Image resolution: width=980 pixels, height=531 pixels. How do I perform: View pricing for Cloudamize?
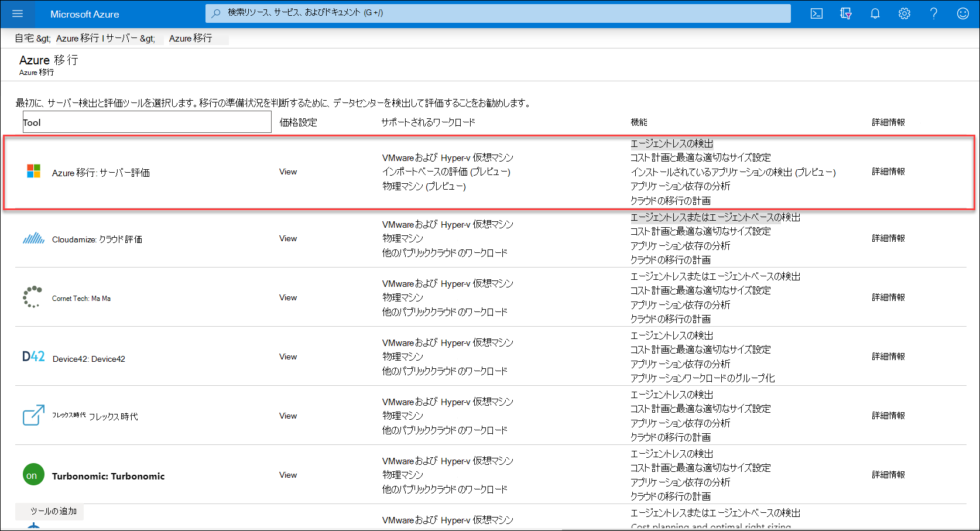pyautogui.click(x=288, y=238)
